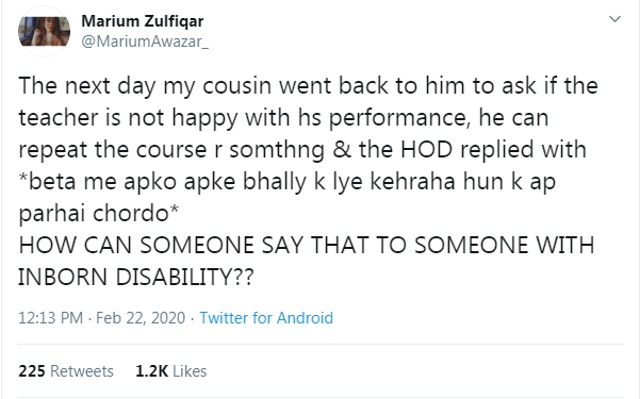
Task: Click the text "INBORN DISABILITY??"
Action: pyautogui.click(x=136, y=277)
